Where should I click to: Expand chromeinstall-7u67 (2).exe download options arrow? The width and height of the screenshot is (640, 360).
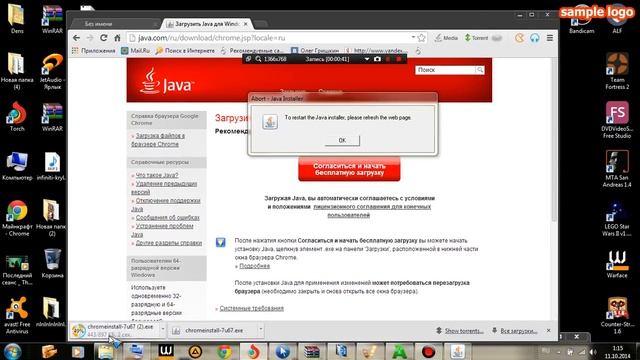coord(163,329)
